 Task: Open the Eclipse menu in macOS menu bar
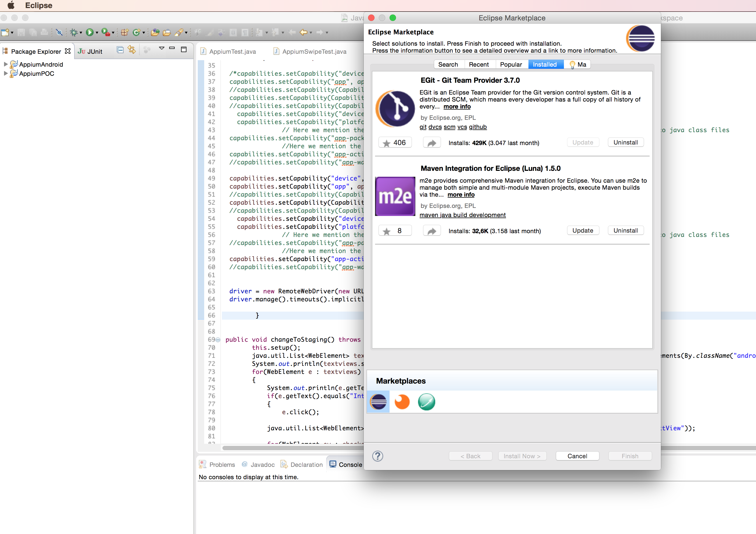pyautogui.click(x=38, y=5)
